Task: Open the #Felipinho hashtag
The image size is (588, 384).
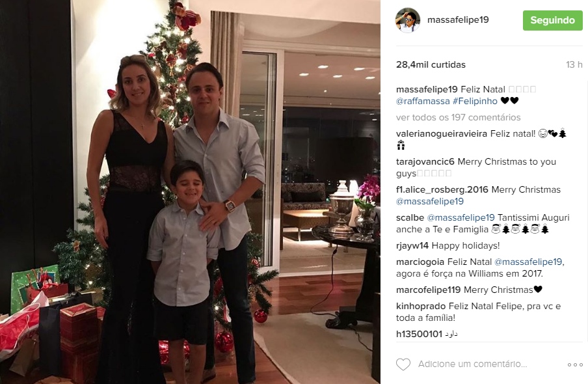Action: (x=475, y=101)
